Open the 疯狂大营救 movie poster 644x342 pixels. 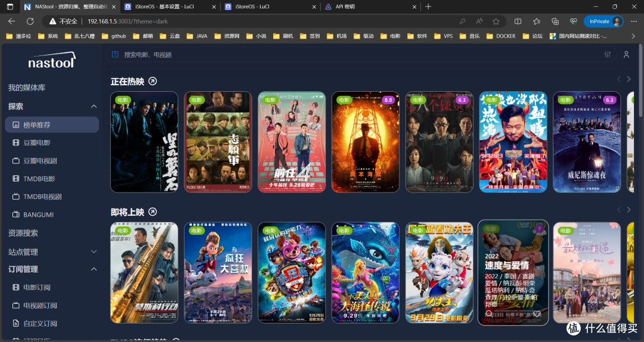click(x=218, y=273)
